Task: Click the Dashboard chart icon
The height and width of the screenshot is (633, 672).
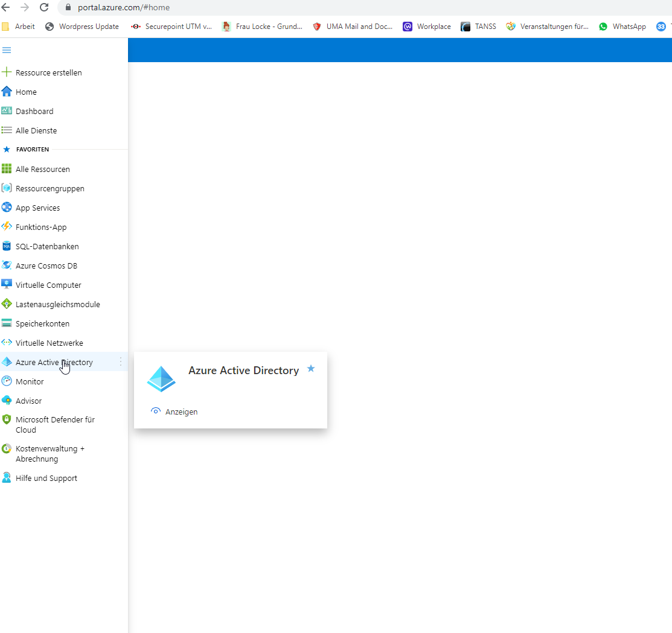Action: pos(7,111)
